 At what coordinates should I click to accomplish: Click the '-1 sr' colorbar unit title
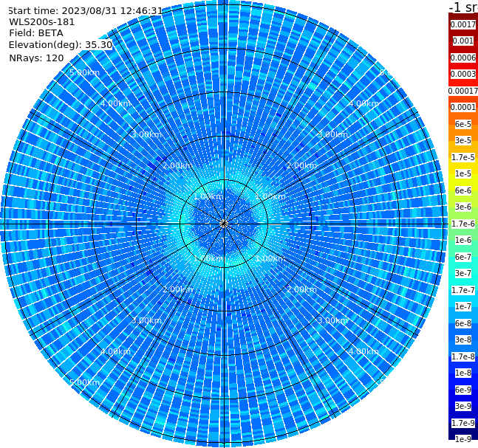[x=463, y=7]
